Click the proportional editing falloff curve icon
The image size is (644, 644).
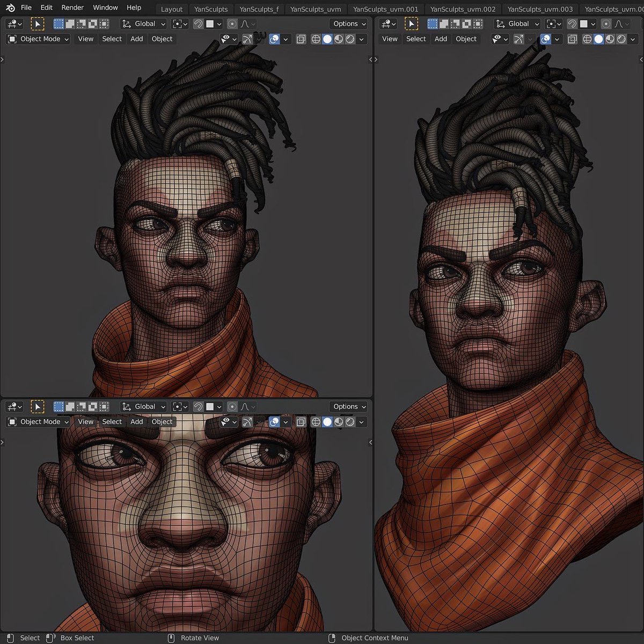245,24
